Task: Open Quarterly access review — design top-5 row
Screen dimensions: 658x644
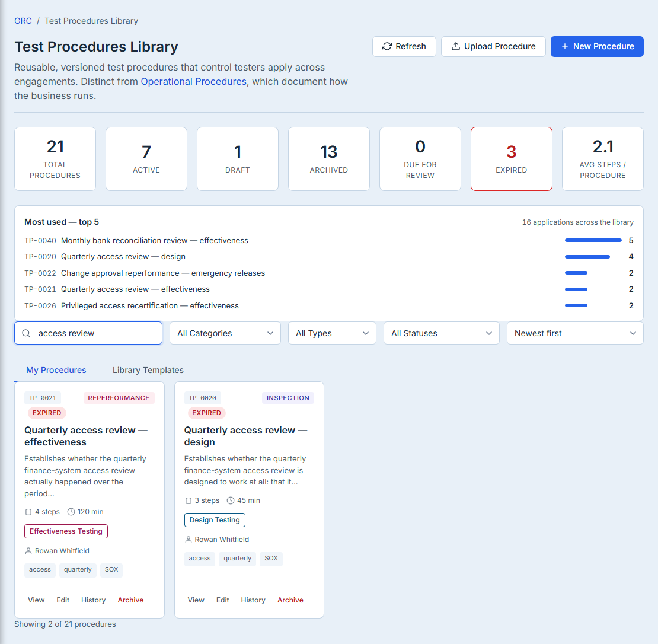Action: point(328,257)
